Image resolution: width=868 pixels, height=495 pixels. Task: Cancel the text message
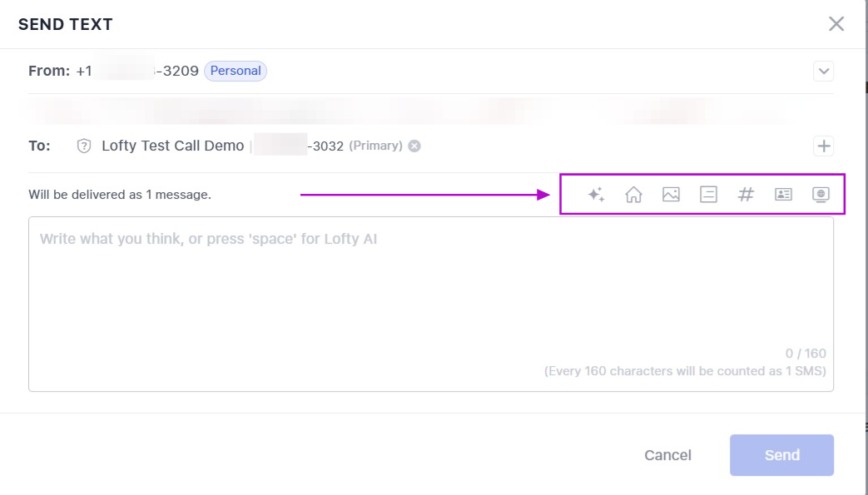click(x=667, y=455)
